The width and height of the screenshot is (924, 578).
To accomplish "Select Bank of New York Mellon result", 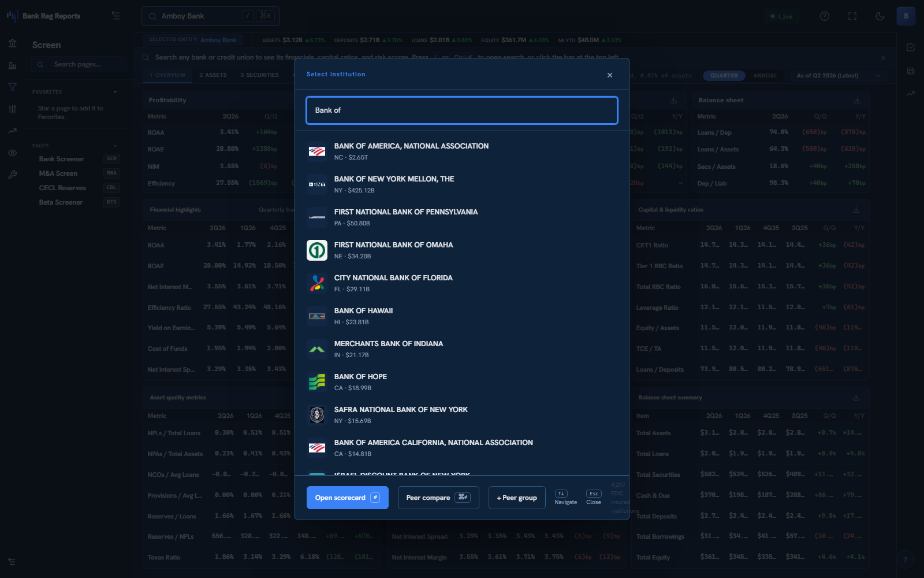I will click(x=462, y=184).
